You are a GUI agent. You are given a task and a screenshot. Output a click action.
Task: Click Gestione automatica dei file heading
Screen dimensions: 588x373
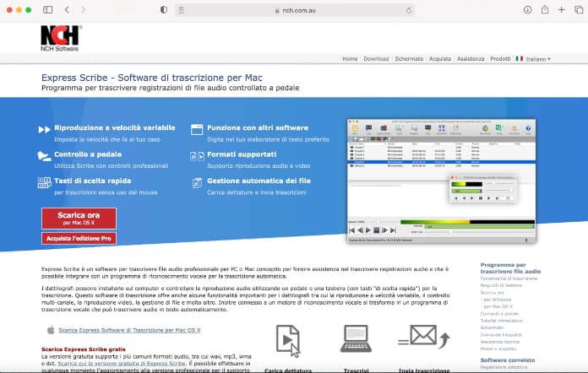pos(259,181)
